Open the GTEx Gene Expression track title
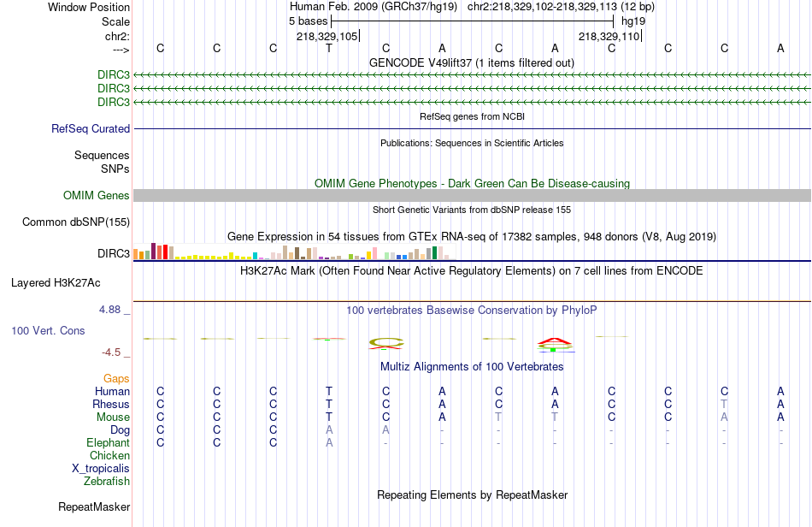812x527 pixels. (472, 237)
